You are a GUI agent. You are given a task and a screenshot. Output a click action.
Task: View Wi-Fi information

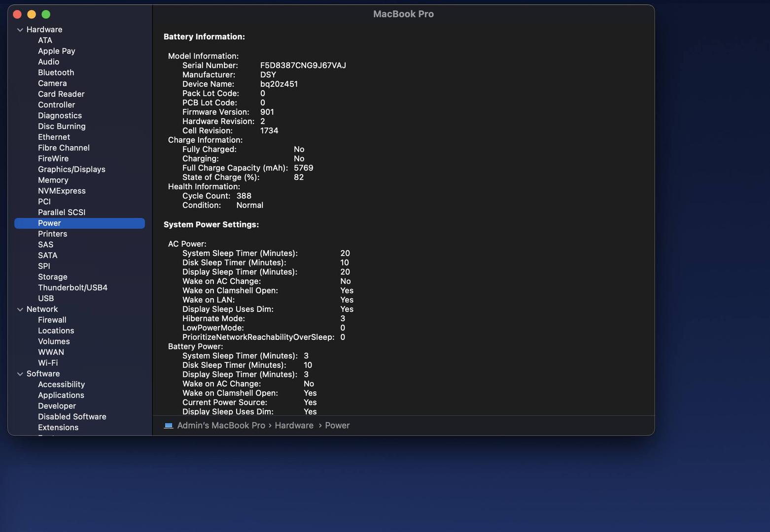coord(48,363)
